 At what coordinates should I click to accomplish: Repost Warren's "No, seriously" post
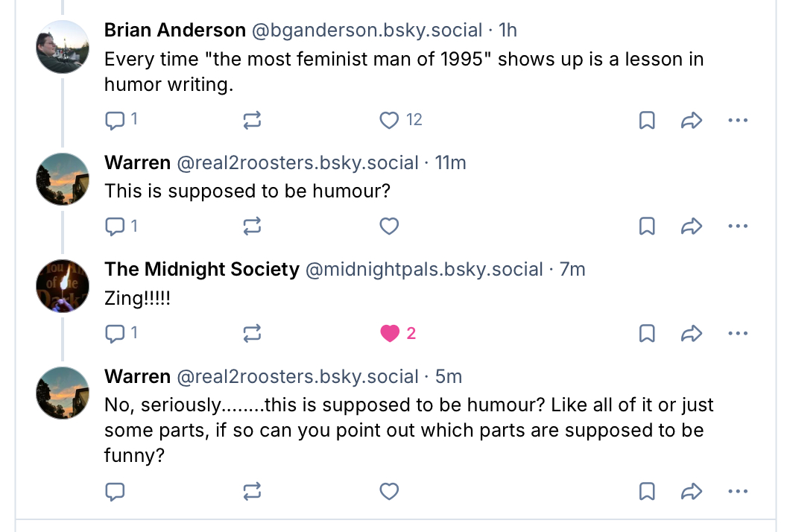pyautogui.click(x=253, y=491)
